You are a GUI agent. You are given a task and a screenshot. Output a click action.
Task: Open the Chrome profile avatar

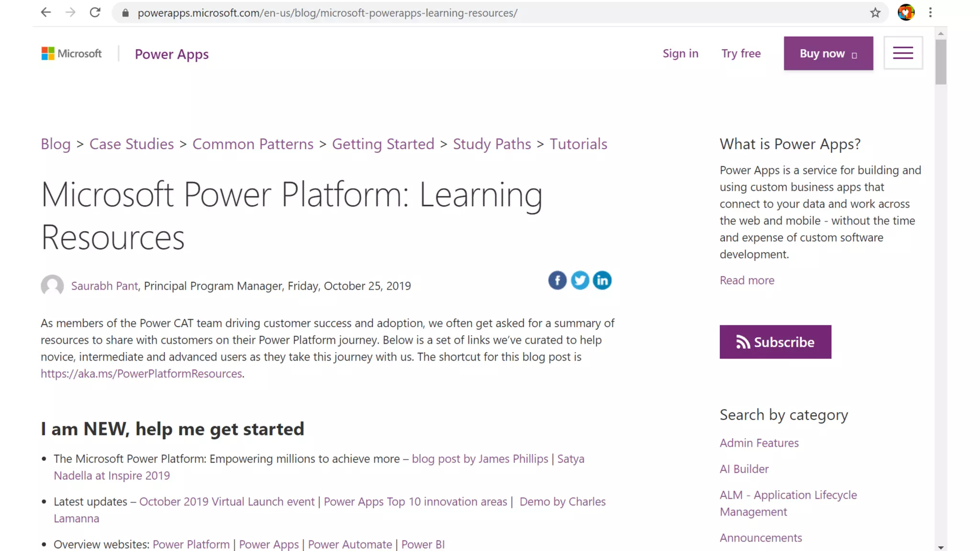[906, 13]
